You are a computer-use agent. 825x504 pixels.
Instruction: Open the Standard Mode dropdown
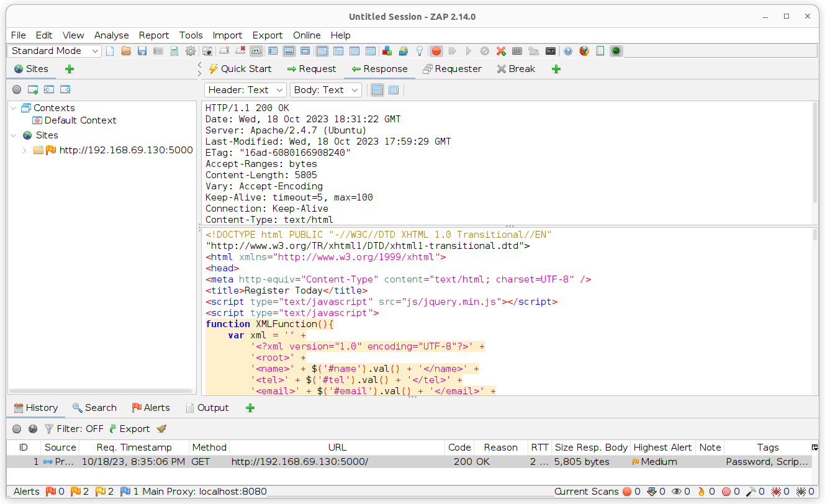(x=55, y=51)
